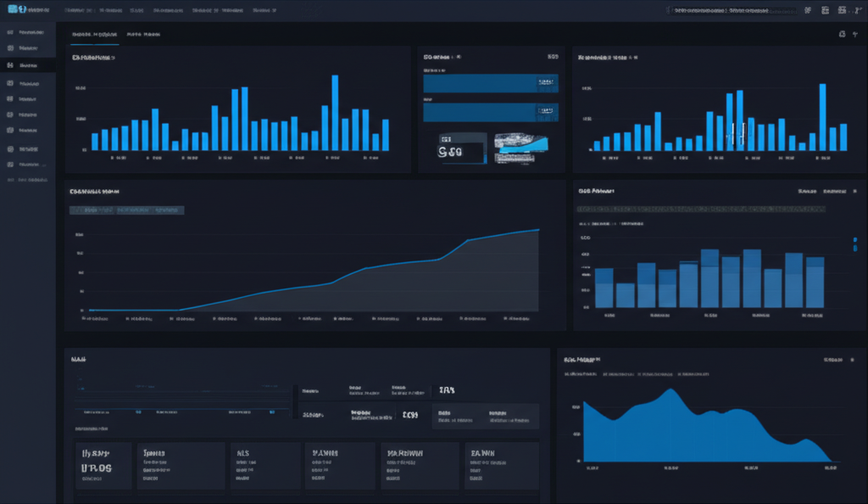This screenshot has width=868, height=504.
Task: Select the first stat card in the bottom row
Action: 103,465
